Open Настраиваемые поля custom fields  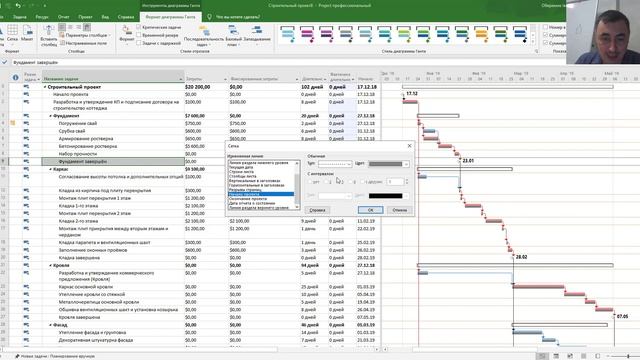pos(83,43)
